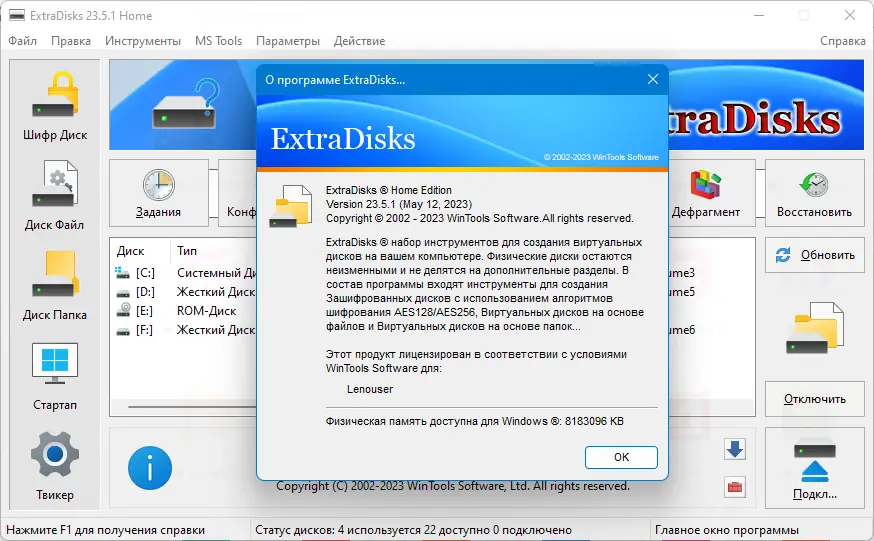Click OK in the About dialog
Image resolution: width=874 pixels, height=541 pixels.
621,457
